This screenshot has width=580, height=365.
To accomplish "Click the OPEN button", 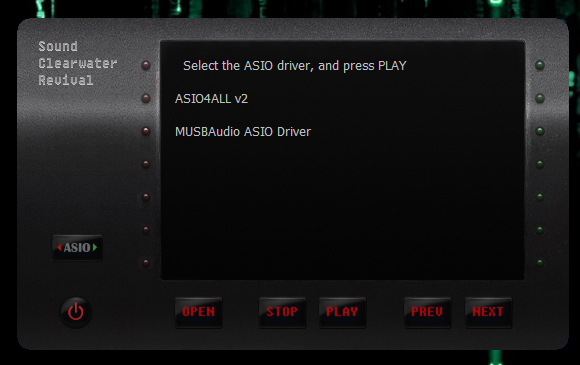I will 199,312.
